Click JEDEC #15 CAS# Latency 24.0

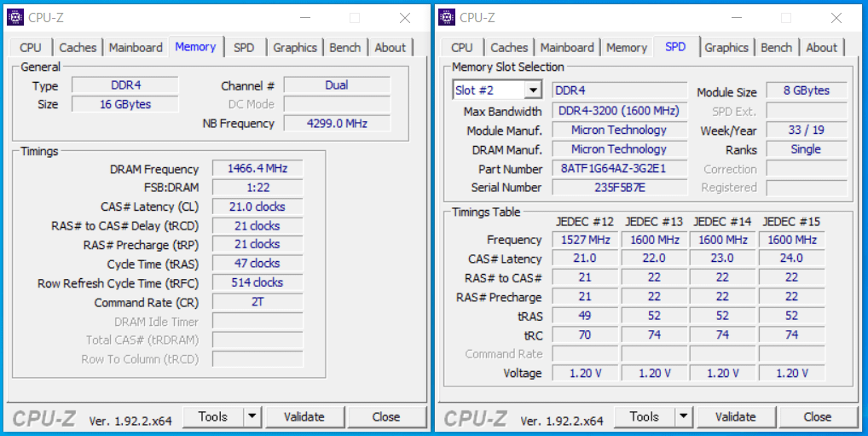coord(791,259)
